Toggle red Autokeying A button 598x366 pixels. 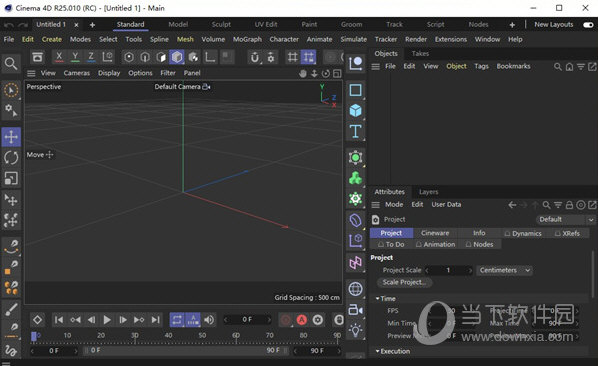click(302, 319)
